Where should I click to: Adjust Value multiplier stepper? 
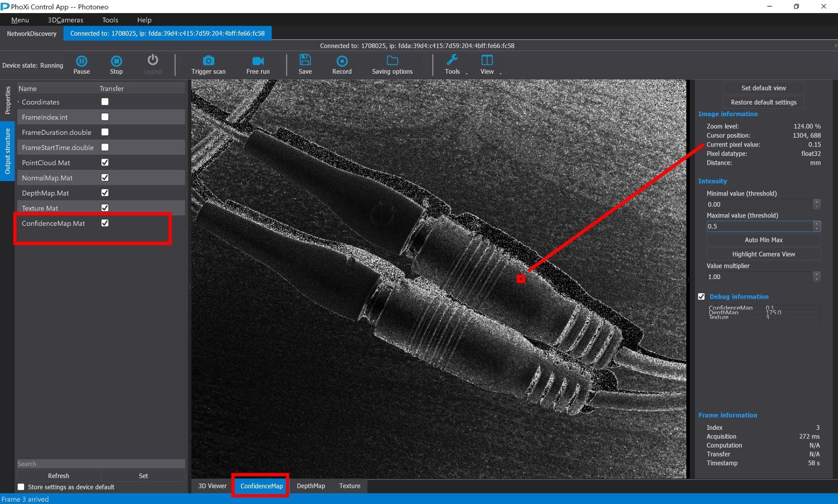tap(817, 277)
